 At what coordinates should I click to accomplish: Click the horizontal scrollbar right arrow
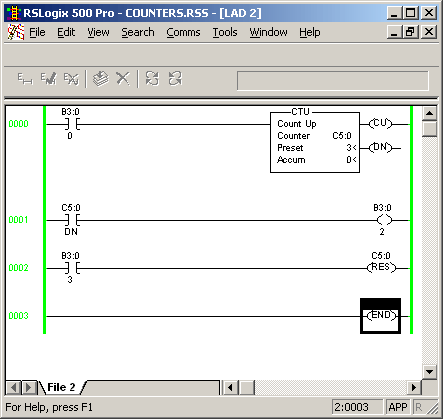pyautogui.click(x=414, y=387)
